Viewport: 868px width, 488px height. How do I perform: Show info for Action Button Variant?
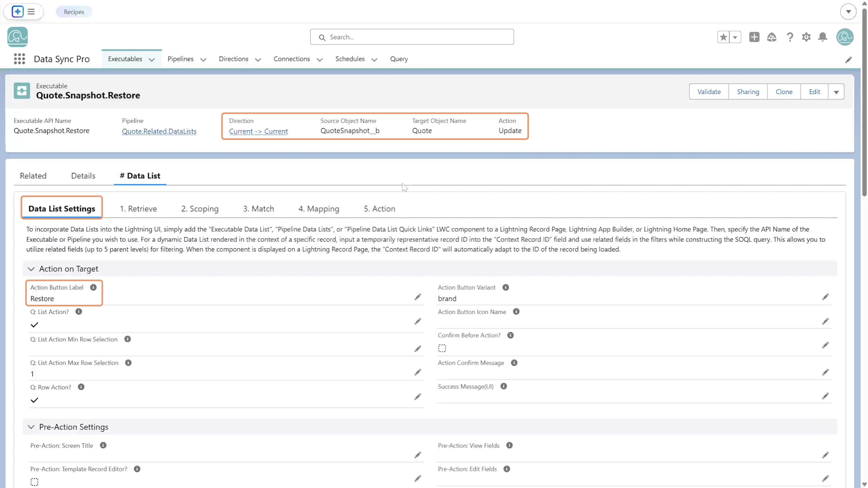[505, 287]
